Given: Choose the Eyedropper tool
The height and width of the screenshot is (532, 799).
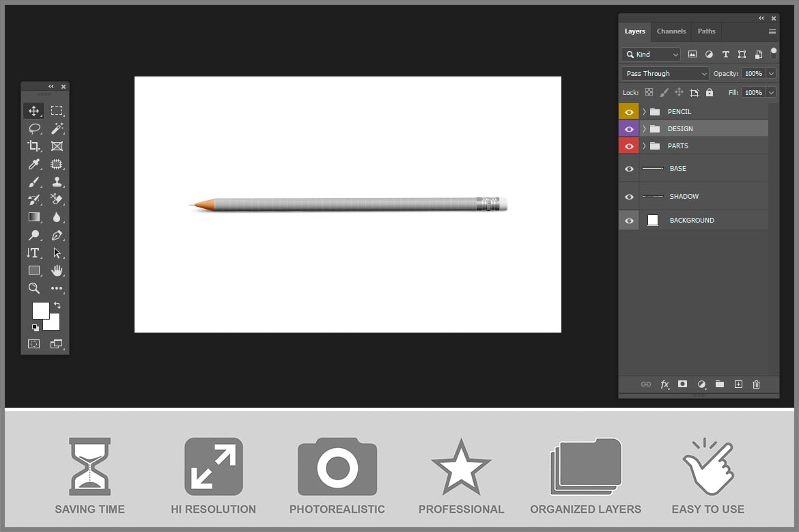Looking at the screenshot, I should (33, 164).
